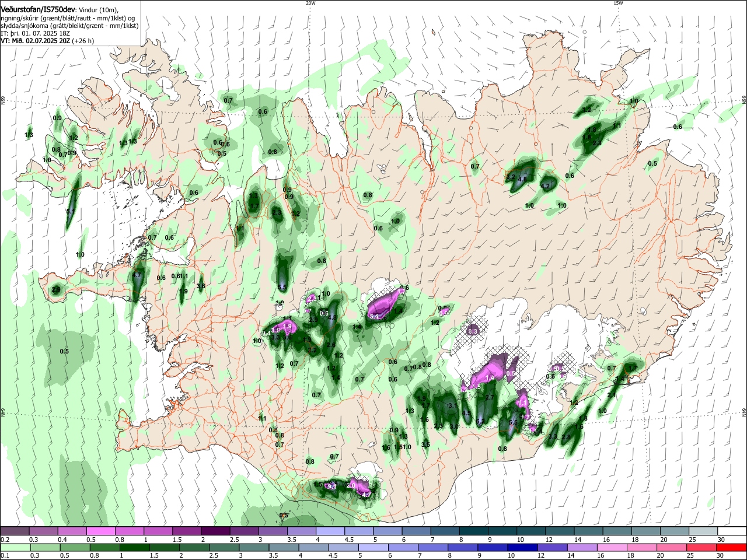Click the 3.1 rainfall value label
The height and width of the screenshot is (560, 747).
point(452,405)
